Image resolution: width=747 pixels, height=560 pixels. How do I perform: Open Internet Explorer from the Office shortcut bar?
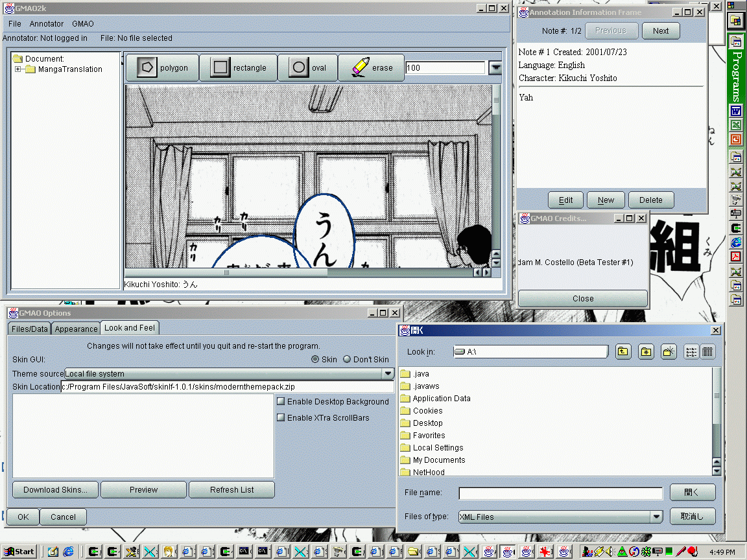(x=736, y=242)
